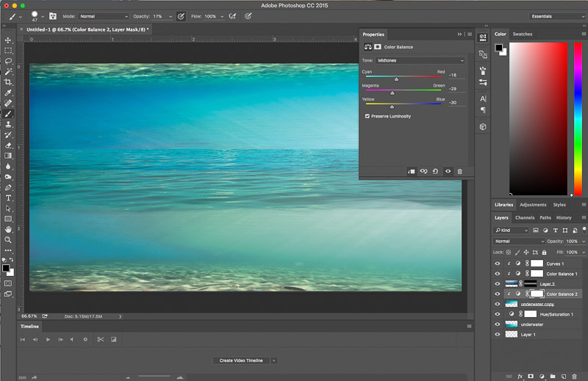Collapse the Properties panel with arrows
The height and width of the screenshot is (381, 588).
(459, 34)
